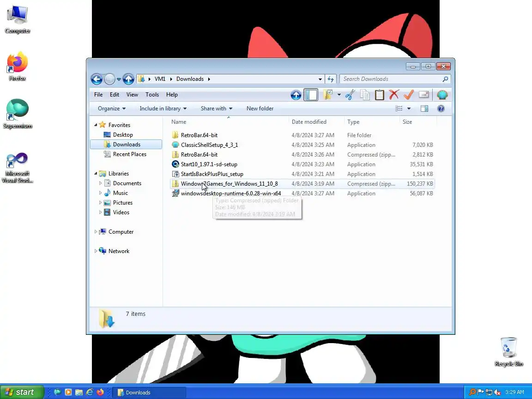
Task: Expand address bar history dropdown
Action: click(320, 79)
